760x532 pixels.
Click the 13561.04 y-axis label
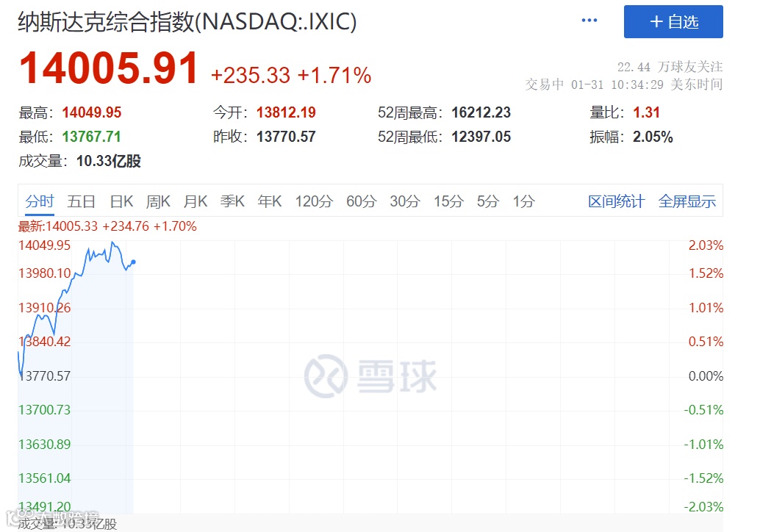pos(45,478)
